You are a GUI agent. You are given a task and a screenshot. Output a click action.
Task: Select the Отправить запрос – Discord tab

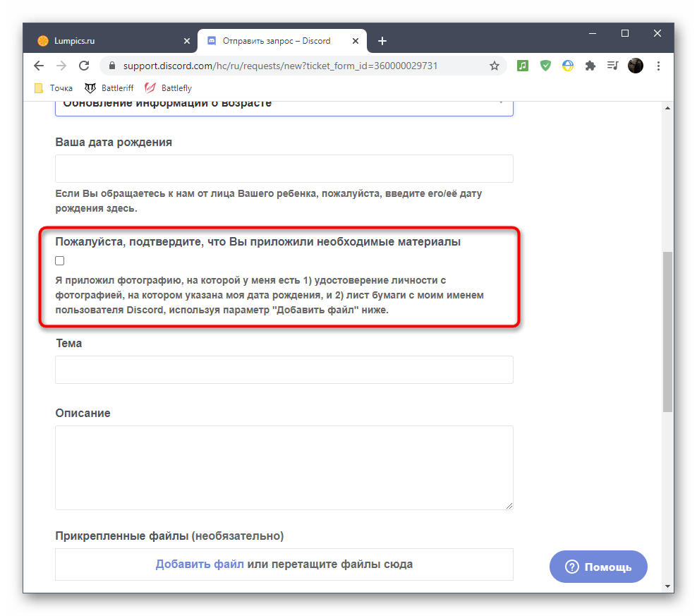coord(281,41)
